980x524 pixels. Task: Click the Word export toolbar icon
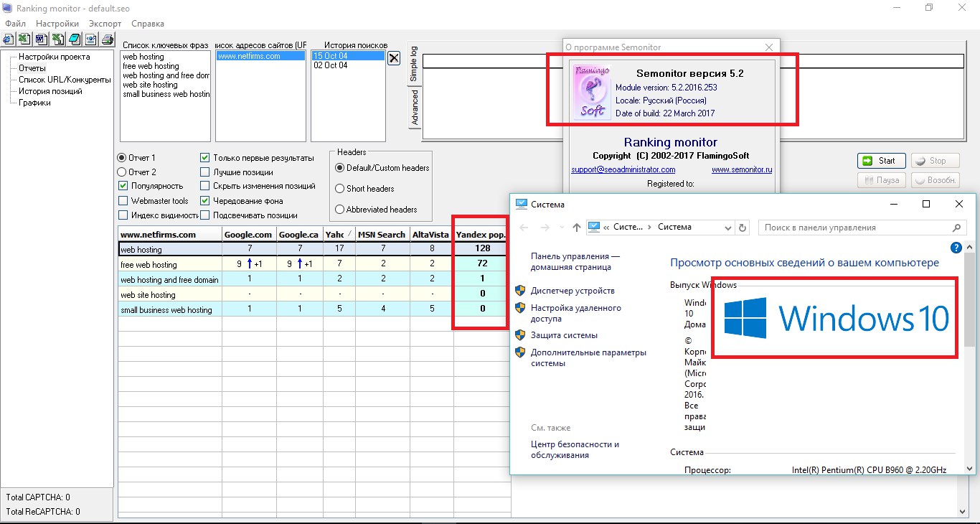41,39
